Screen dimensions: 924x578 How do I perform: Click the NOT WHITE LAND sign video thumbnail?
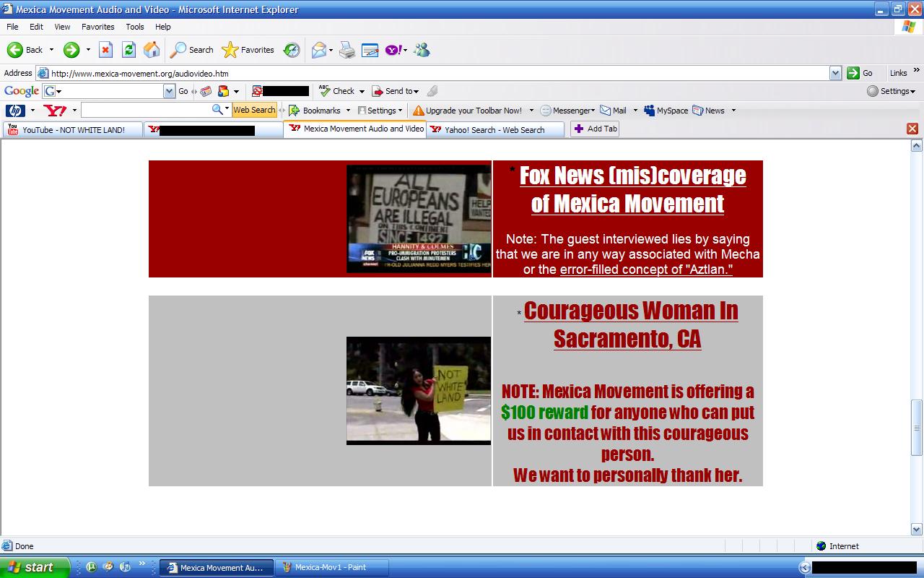419,391
